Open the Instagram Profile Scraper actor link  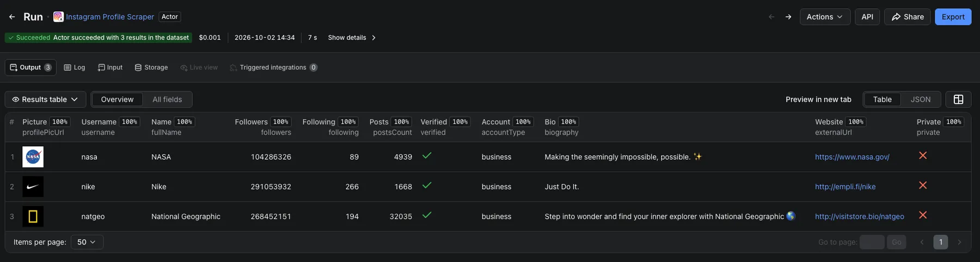pos(110,17)
